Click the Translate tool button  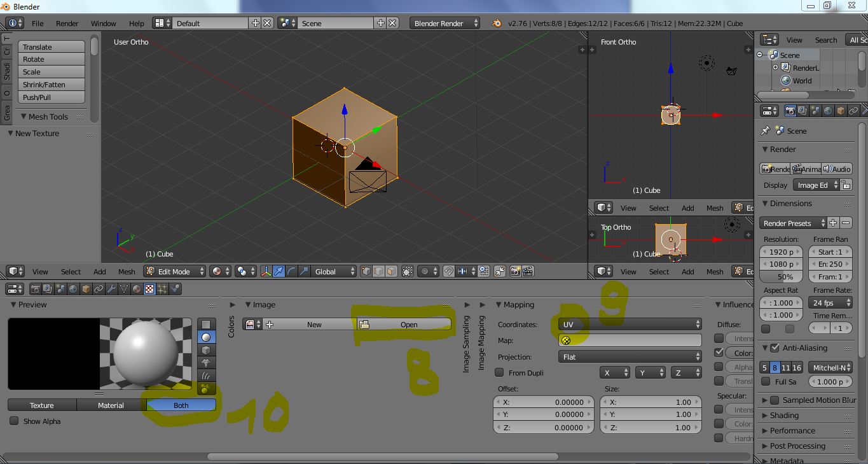pos(51,47)
